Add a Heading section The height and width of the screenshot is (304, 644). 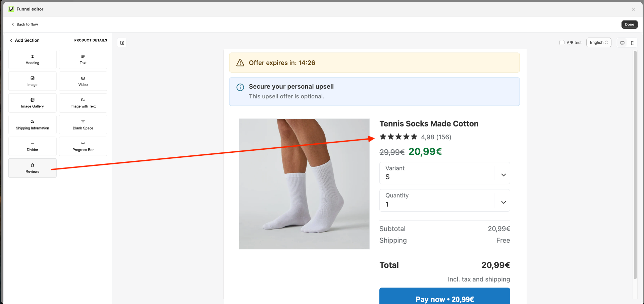pos(33,59)
